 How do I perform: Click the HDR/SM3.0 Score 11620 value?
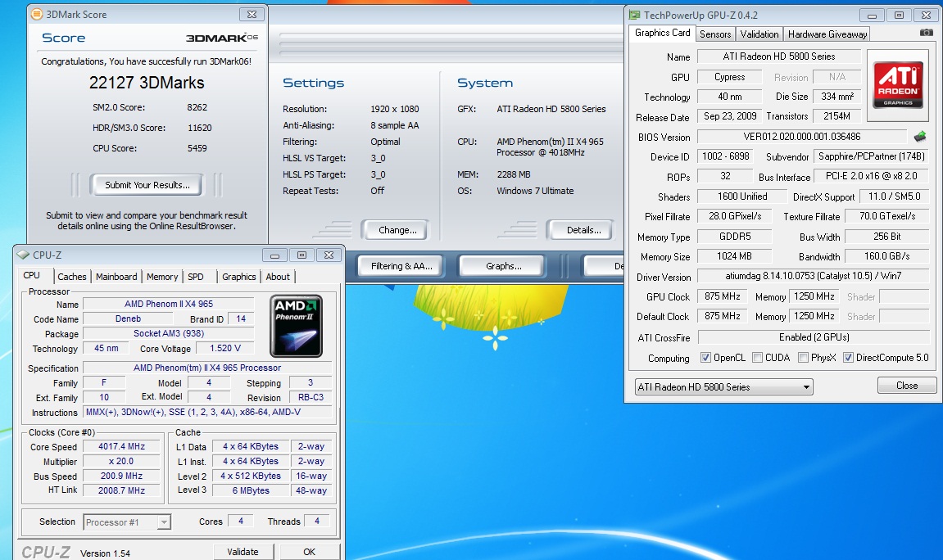tap(200, 128)
